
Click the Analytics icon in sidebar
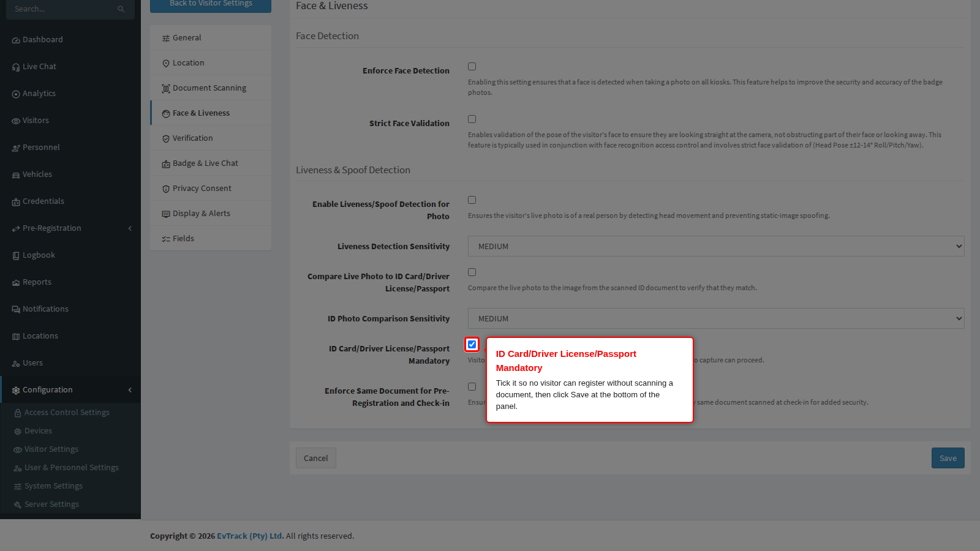click(16, 94)
